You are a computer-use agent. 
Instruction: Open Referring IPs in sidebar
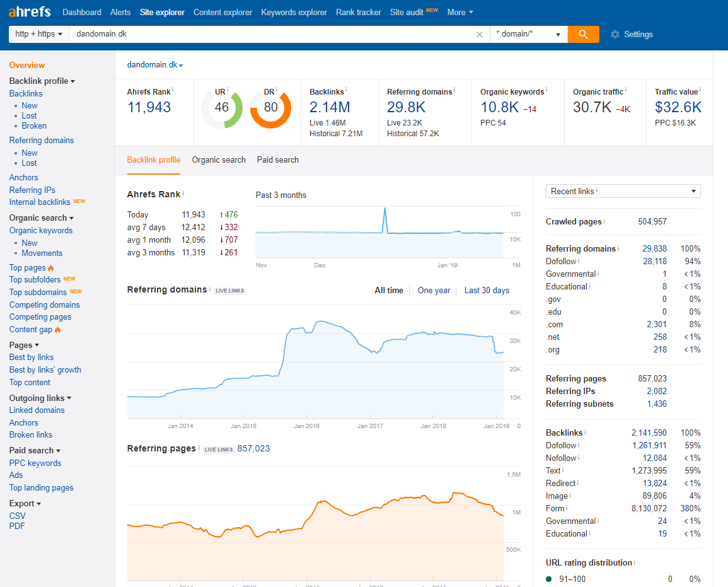32,190
